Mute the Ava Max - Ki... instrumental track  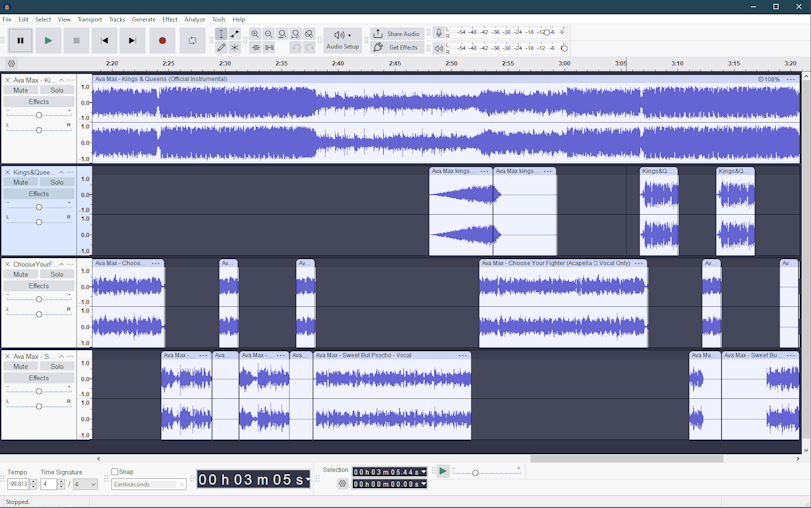point(21,90)
